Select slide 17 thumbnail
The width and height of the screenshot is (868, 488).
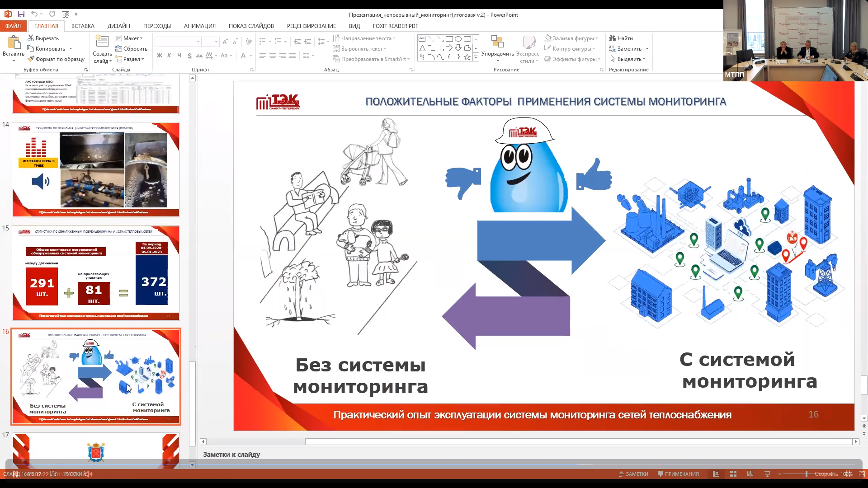[x=96, y=450]
